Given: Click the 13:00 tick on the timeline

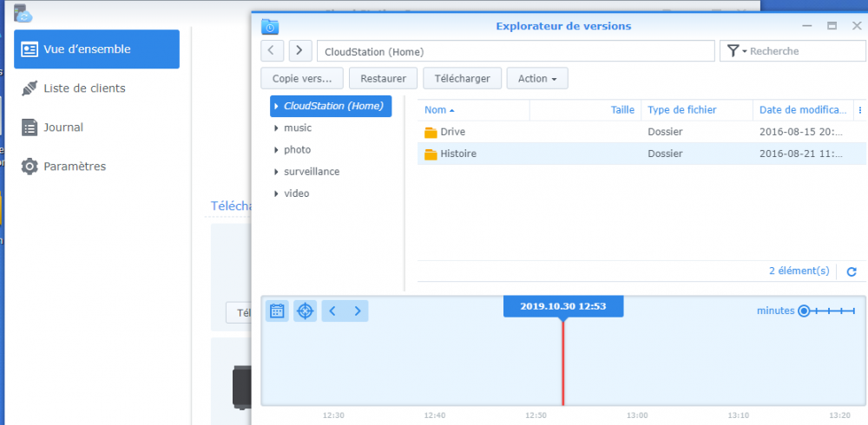Looking at the screenshot, I should [637, 415].
